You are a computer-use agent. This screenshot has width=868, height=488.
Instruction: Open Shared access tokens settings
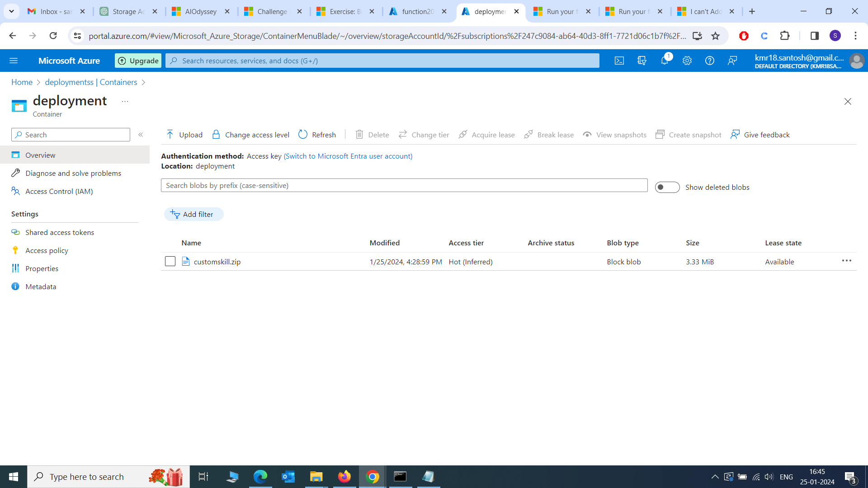click(x=60, y=232)
